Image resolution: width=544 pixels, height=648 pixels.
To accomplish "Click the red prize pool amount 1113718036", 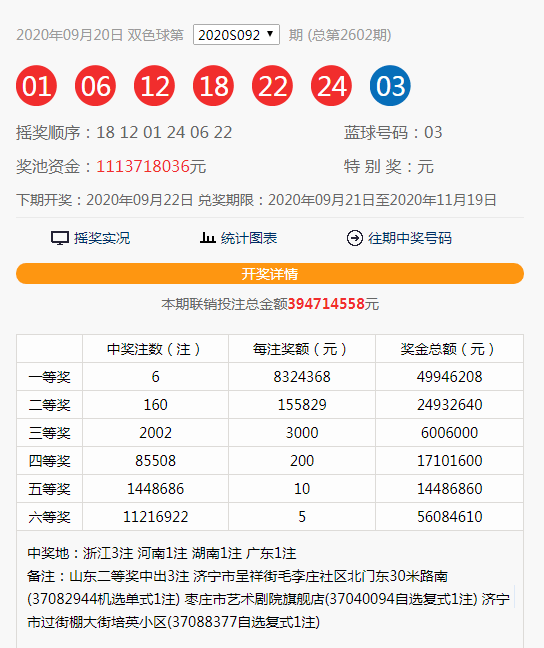I will [143, 167].
